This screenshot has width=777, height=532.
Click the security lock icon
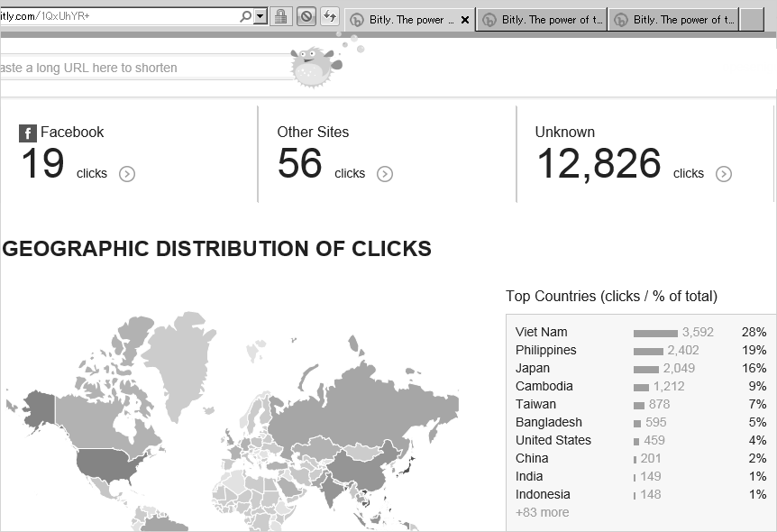[x=280, y=16]
